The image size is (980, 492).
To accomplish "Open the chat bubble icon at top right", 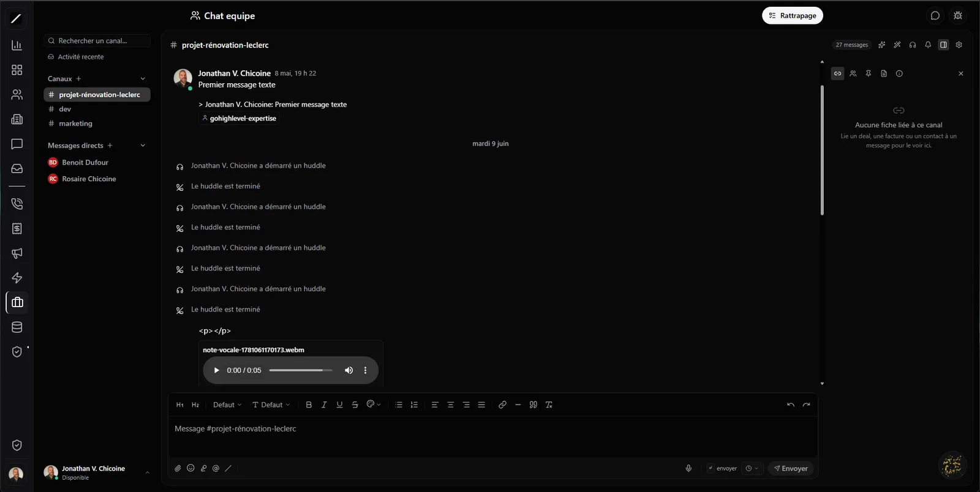I will (x=935, y=15).
